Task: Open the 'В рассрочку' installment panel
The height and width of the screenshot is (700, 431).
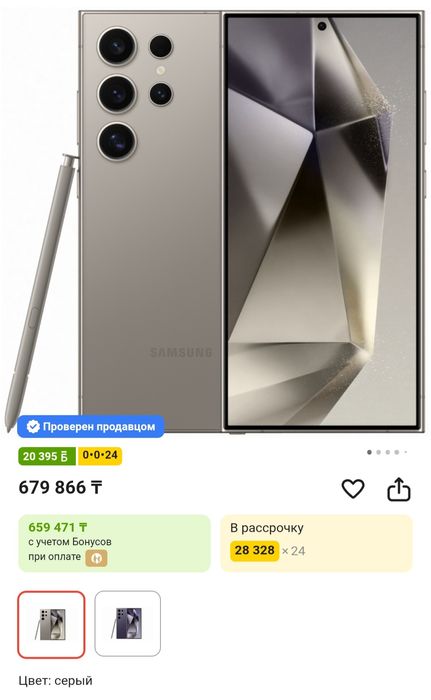Action: click(317, 543)
